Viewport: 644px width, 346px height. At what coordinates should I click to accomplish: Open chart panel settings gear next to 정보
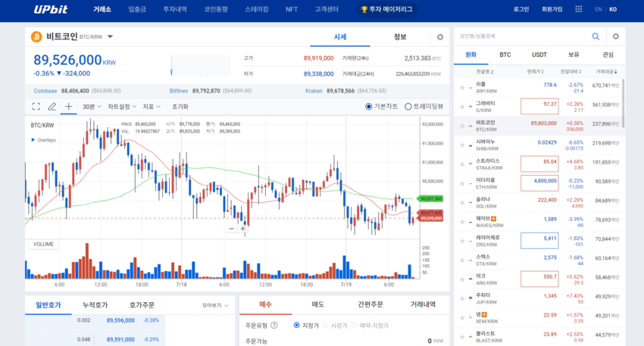tap(440, 37)
